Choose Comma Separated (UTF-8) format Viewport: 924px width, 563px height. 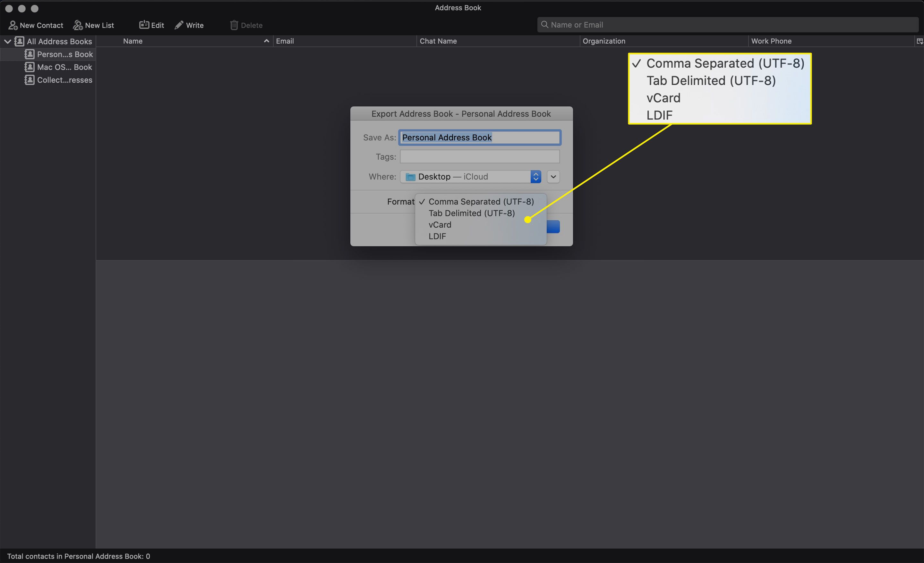pos(481,202)
